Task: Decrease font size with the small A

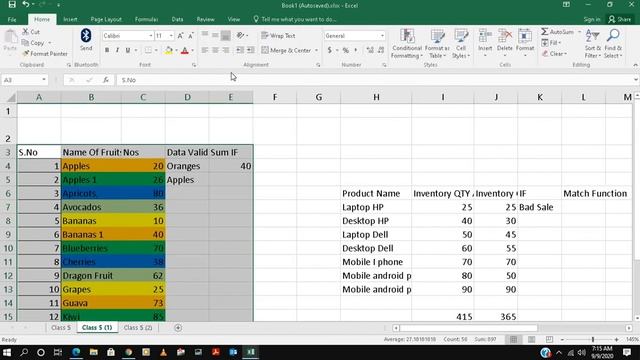Action: [x=190, y=36]
